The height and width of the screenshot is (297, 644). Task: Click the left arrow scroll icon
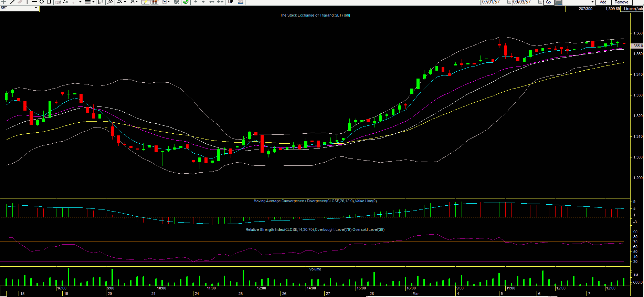pyautogui.click(x=196, y=2)
